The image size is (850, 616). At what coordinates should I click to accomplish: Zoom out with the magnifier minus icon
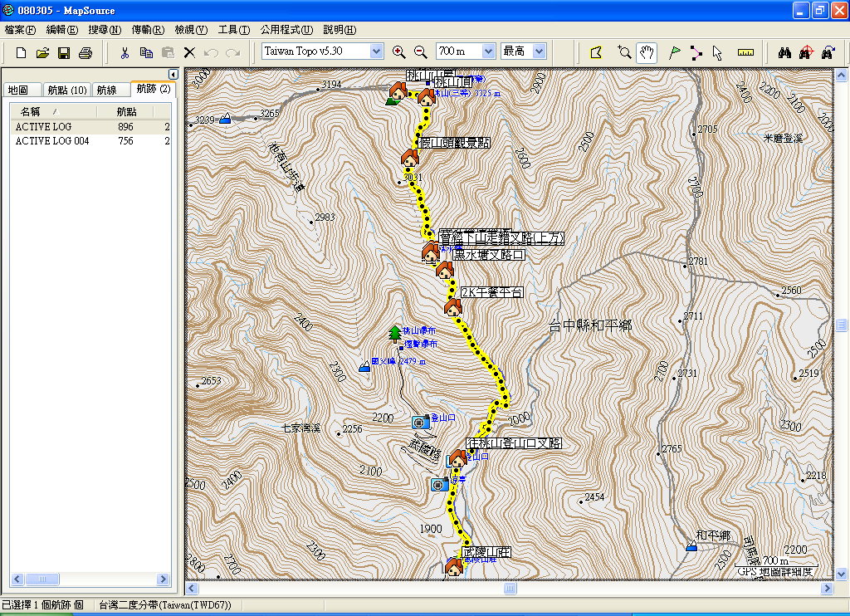click(421, 51)
